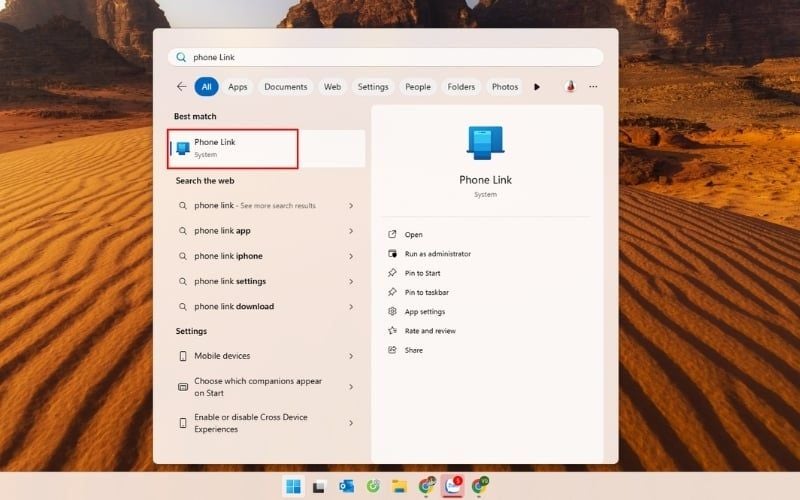Image resolution: width=800 pixels, height=500 pixels.
Task: Open File Explorer from the taskbar
Action: (399, 486)
